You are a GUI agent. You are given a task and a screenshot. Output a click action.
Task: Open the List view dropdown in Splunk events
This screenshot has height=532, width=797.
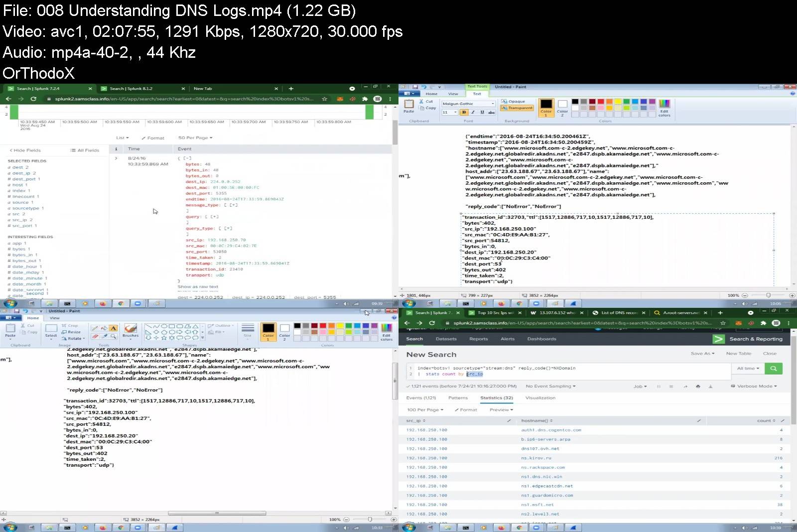click(123, 137)
